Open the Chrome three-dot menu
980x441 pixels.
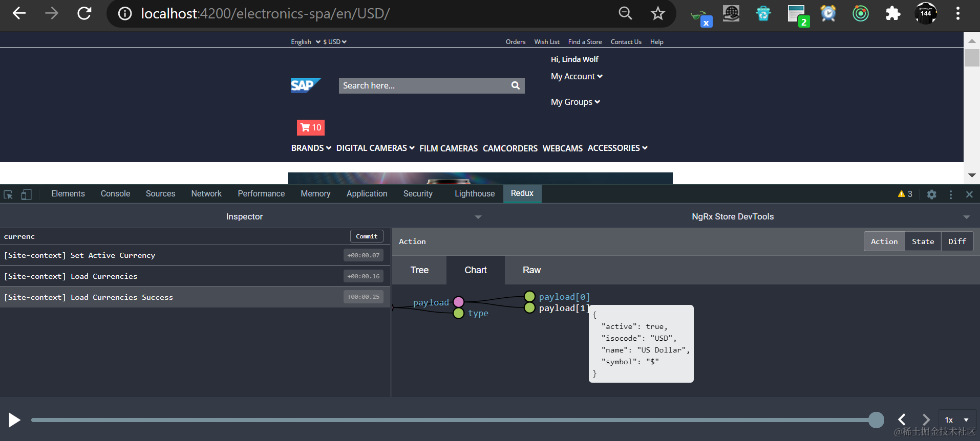(x=957, y=13)
